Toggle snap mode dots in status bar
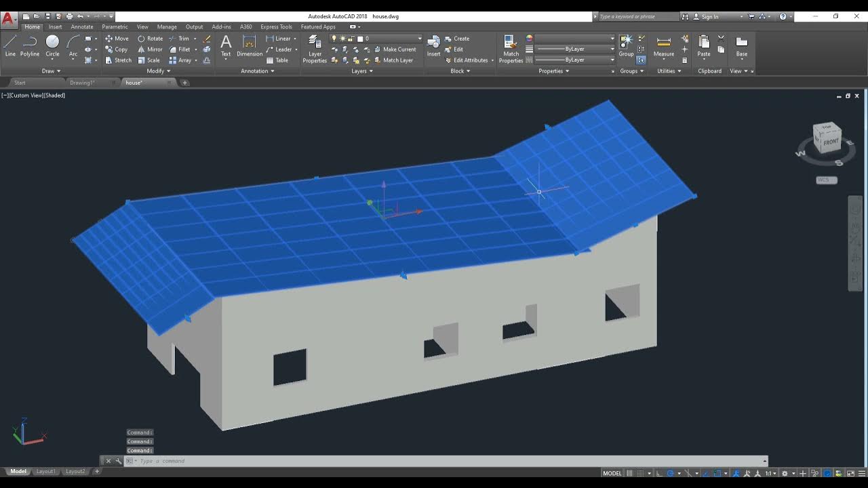The image size is (868, 488). click(x=640, y=473)
